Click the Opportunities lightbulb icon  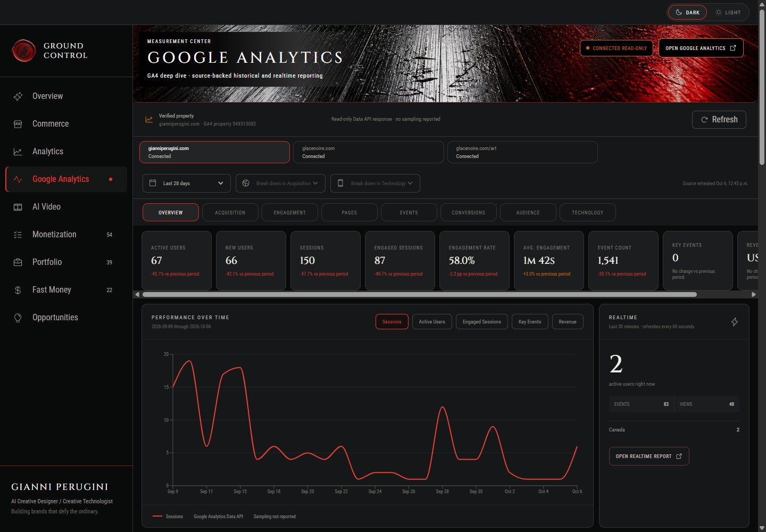(18, 318)
